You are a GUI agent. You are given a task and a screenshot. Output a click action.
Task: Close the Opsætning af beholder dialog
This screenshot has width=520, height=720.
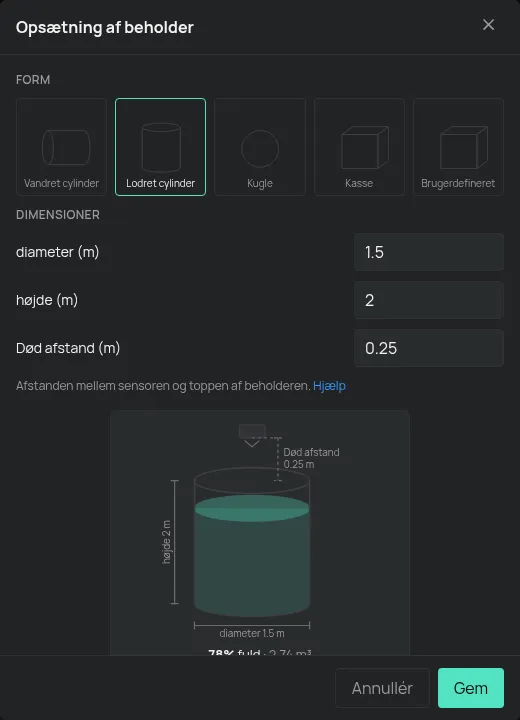pyautogui.click(x=488, y=25)
